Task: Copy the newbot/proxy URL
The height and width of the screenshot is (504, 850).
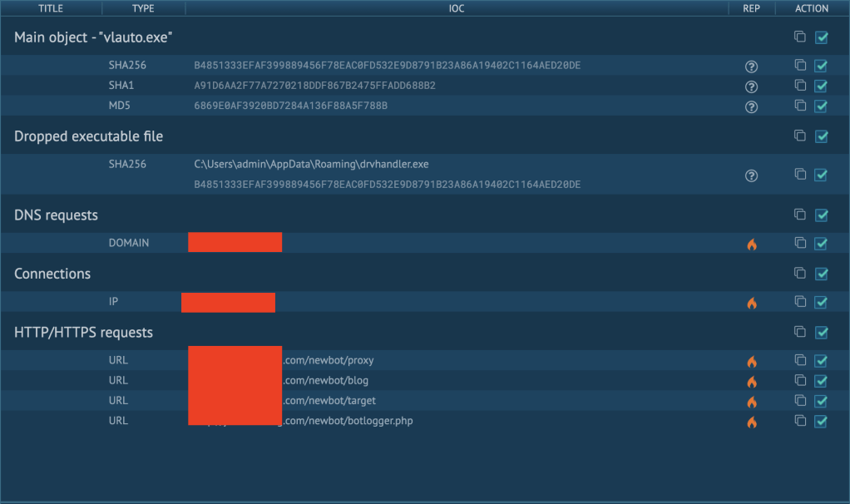Action: pos(800,361)
